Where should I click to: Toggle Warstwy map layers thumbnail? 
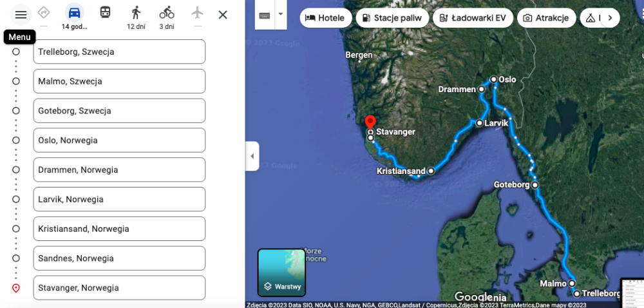(282, 273)
